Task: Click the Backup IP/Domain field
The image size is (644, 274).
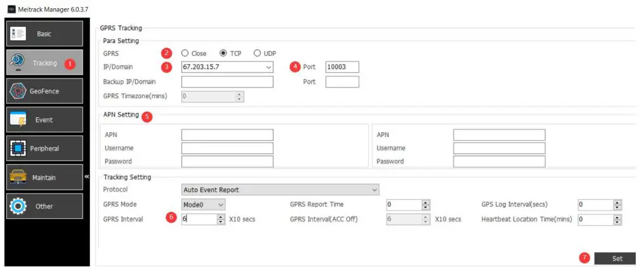Action: pyautogui.click(x=227, y=82)
